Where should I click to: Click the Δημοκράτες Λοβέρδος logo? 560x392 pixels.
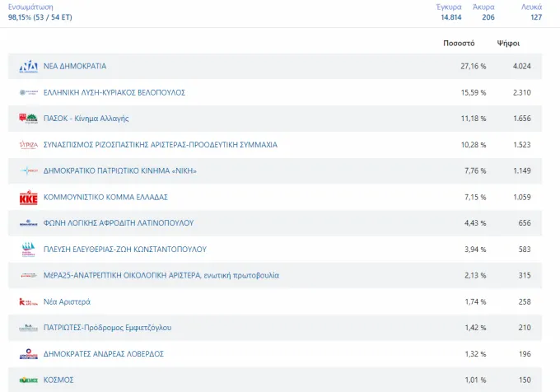click(x=28, y=354)
